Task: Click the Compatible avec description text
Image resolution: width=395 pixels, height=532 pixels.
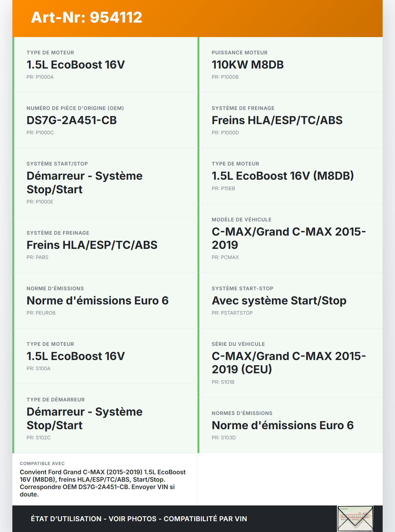Action: 103,483
